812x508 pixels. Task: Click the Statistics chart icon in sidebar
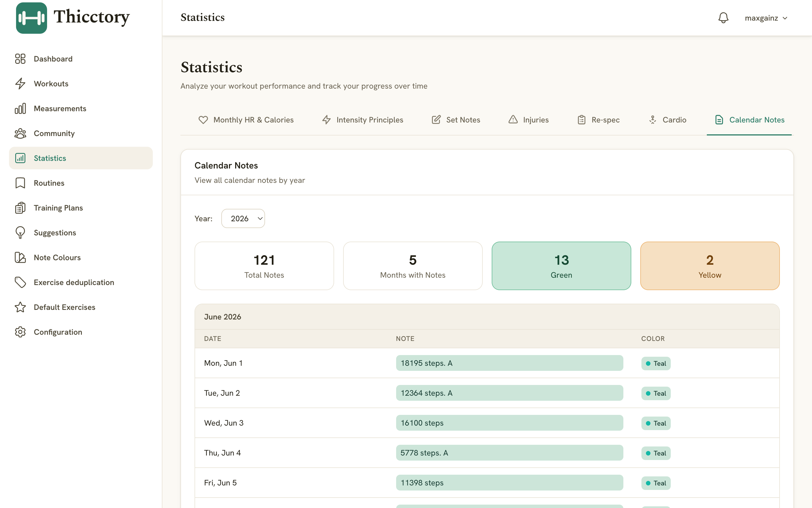tap(20, 158)
